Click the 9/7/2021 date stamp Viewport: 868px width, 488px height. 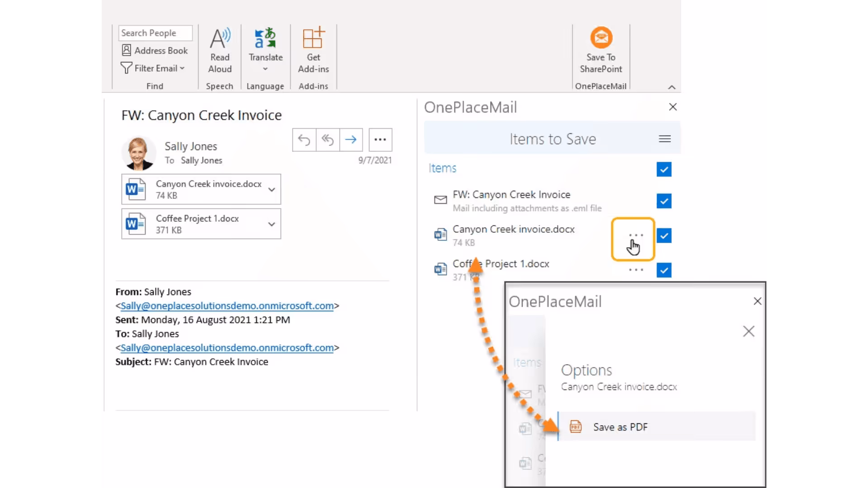point(375,160)
